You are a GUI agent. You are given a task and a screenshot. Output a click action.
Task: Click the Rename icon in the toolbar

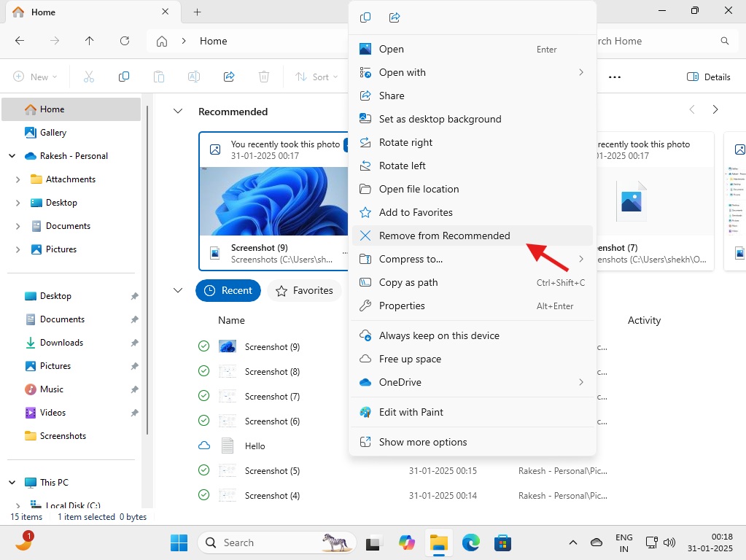tap(193, 76)
